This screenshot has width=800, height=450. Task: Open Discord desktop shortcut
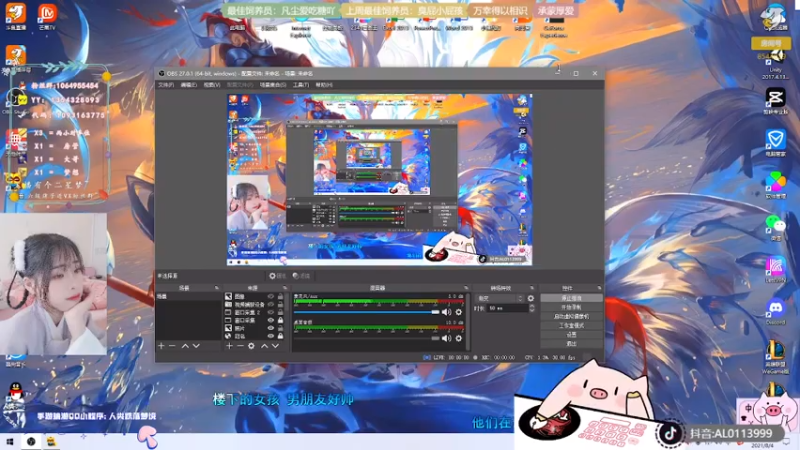pos(776,311)
